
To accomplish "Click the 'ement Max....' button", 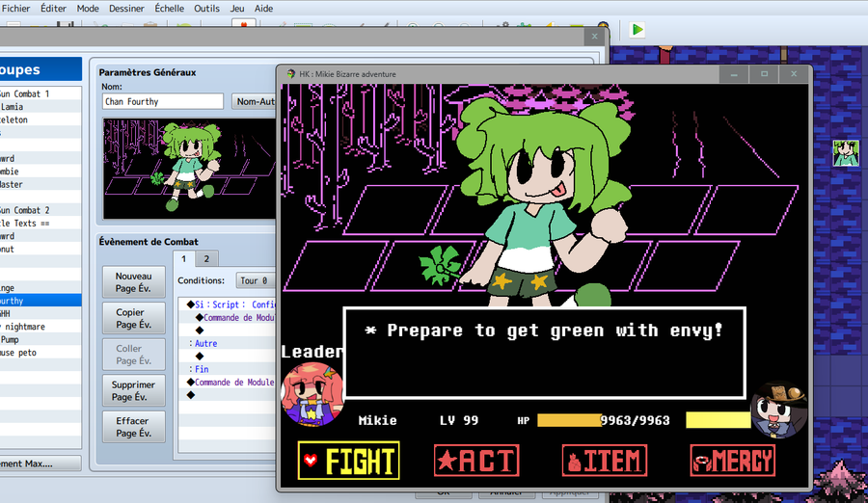I will pos(41,463).
